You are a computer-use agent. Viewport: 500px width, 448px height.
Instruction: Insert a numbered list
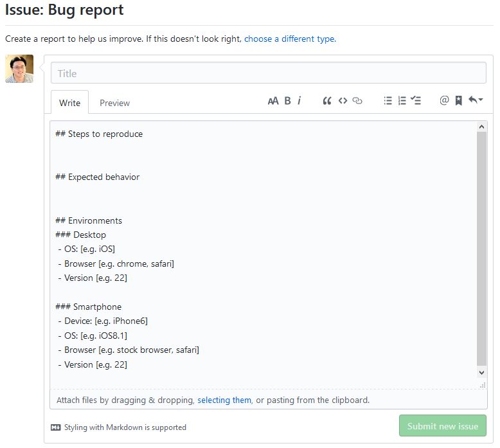pos(402,101)
